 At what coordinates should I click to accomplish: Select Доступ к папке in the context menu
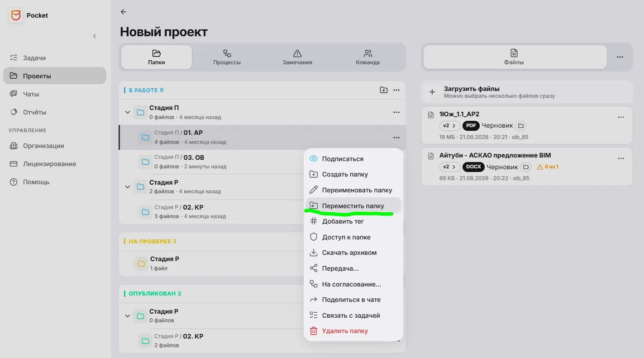click(353, 237)
